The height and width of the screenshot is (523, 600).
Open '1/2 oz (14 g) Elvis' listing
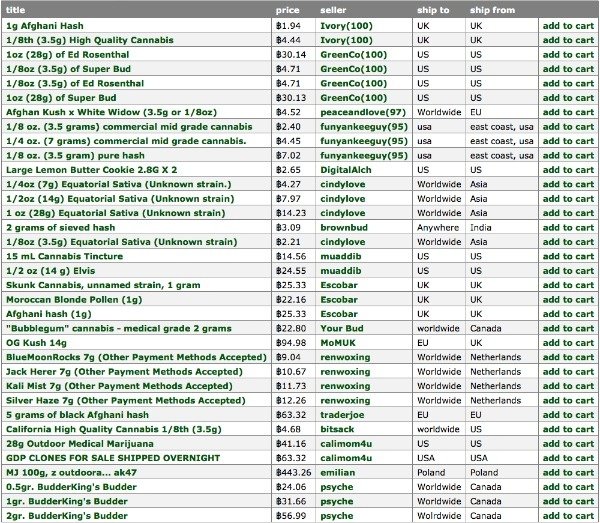coord(51,271)
